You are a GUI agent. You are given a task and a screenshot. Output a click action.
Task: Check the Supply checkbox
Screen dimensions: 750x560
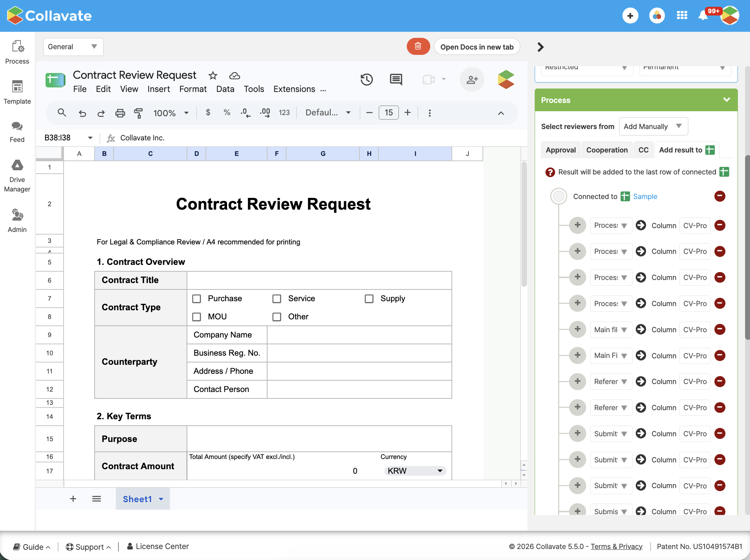coord(369,299)
